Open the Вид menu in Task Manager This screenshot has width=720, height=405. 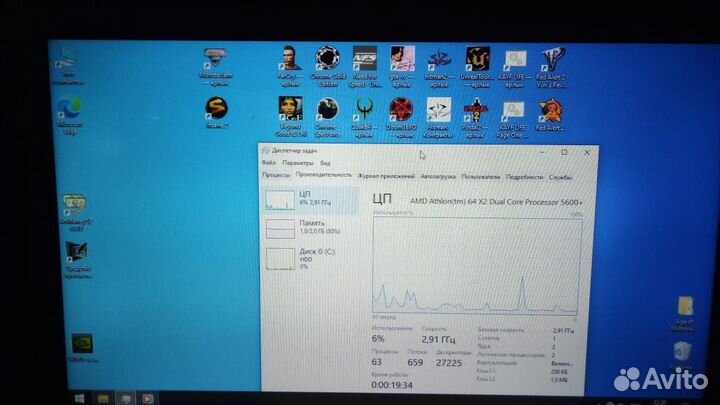(325, 162)
